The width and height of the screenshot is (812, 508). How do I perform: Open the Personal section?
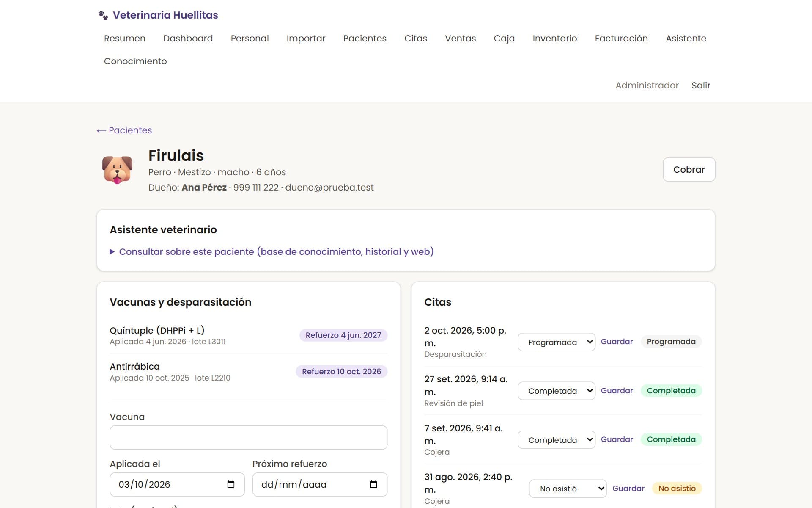coord(250,39)
